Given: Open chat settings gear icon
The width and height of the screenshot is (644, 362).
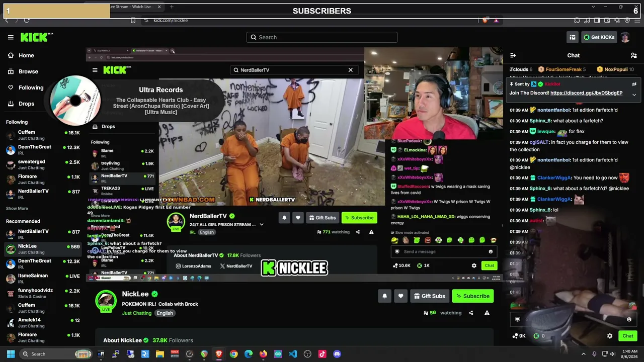Looking at the screenshot, I should click(610, 336).
